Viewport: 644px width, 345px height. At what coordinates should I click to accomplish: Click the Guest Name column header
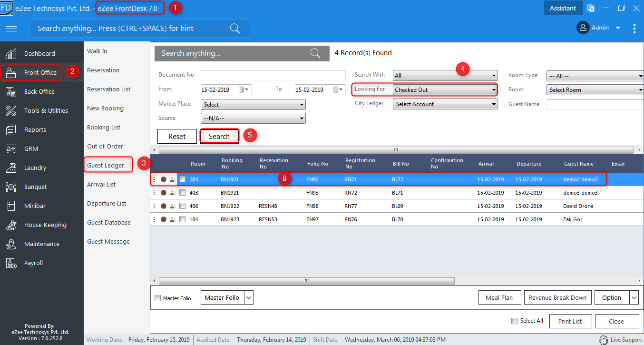579,164
